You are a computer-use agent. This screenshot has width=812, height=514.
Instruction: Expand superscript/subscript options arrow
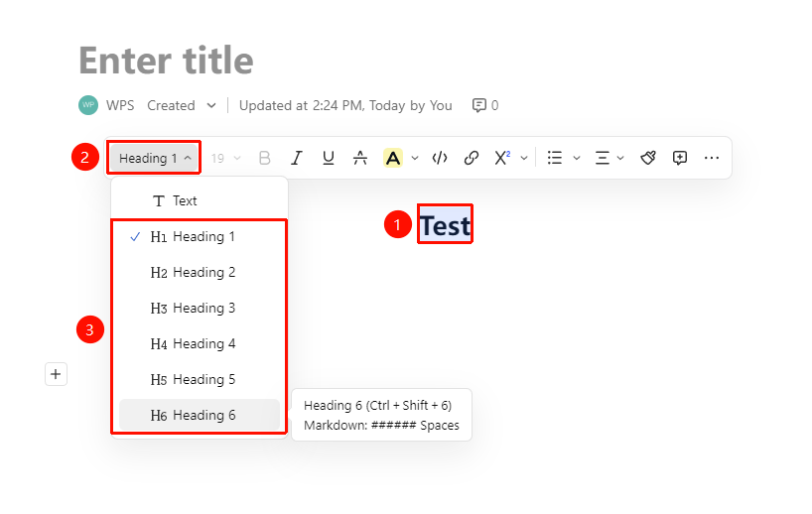(x=524, y=158)
